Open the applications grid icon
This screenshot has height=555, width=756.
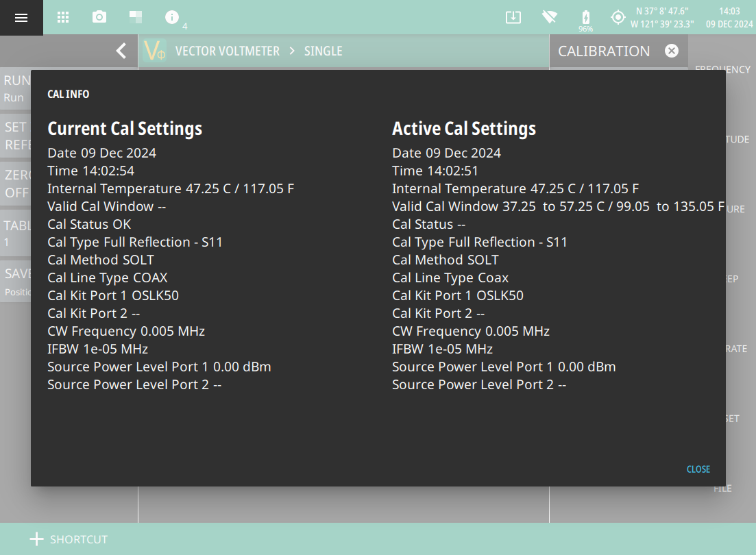coord(63,18)
